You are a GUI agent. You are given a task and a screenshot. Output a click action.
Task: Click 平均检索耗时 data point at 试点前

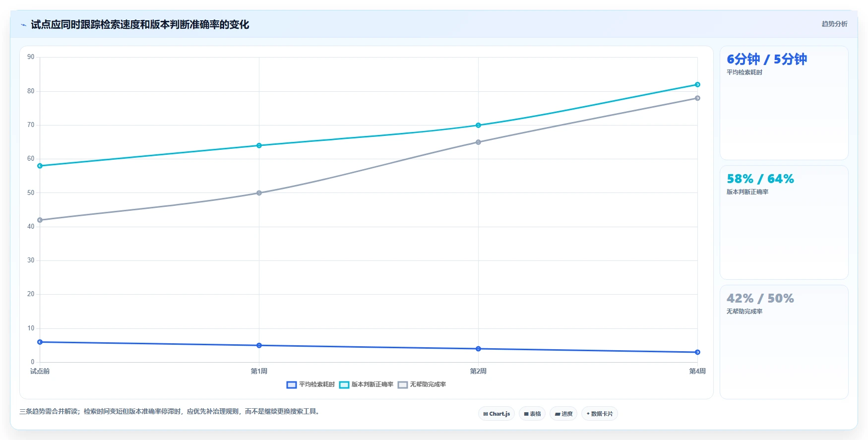[40, 342]
